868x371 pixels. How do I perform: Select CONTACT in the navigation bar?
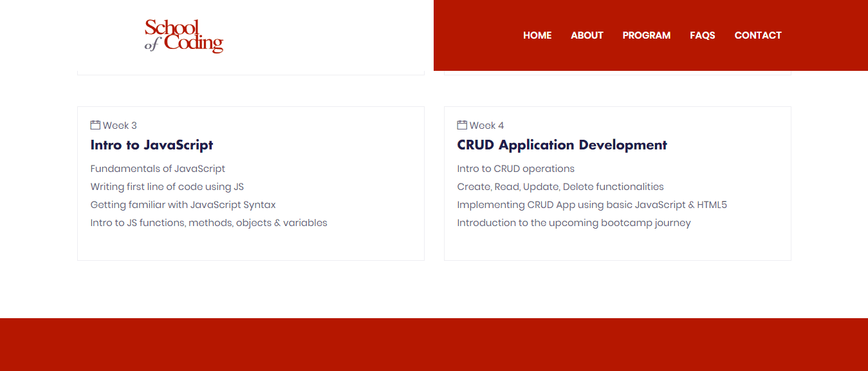click(x=758, y=35)
